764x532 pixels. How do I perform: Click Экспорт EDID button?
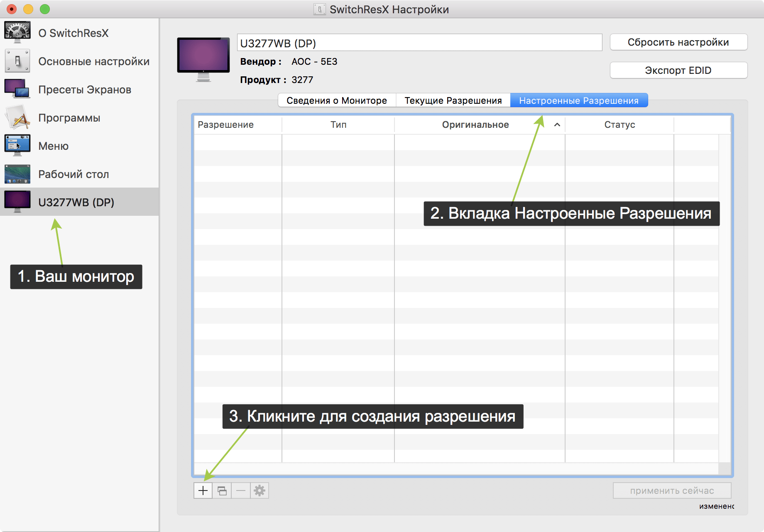click(678, 71)
